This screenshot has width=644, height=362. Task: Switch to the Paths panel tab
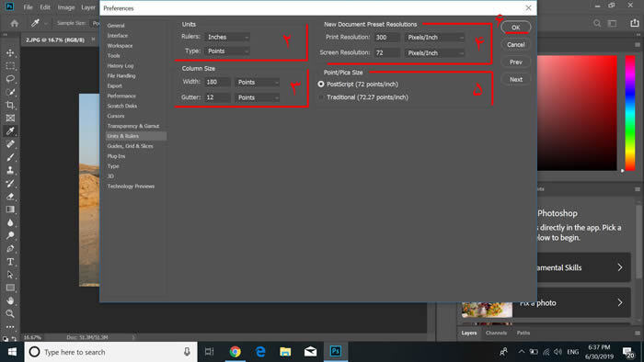(x=523, y=333)
